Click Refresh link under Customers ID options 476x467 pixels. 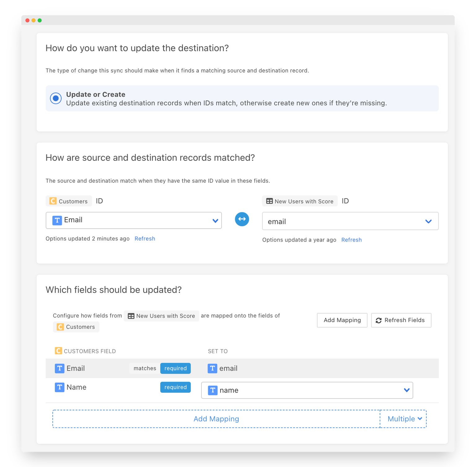pos(145,239)
